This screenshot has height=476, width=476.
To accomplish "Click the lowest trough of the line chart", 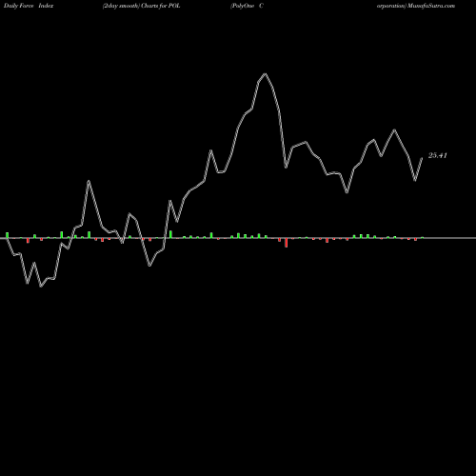I will pos(41,287).
